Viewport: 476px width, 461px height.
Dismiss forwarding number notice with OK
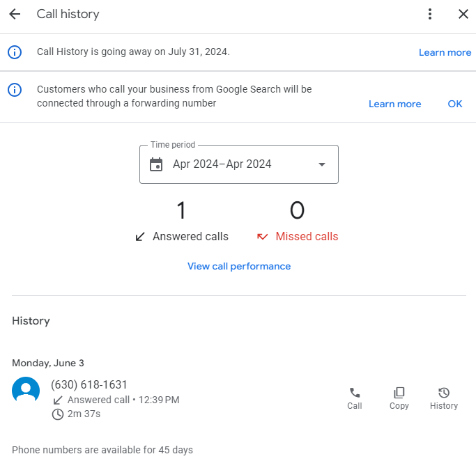[x=455, y=104]
